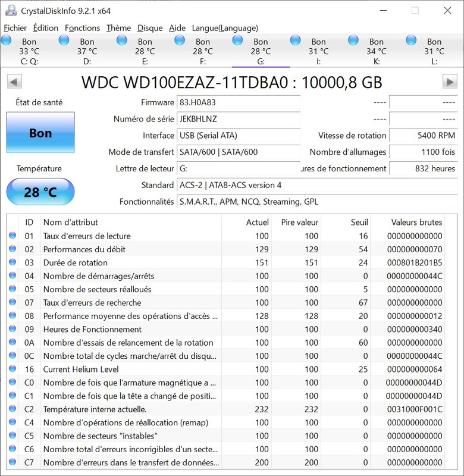This screenshot has width=464, height=476.
Task: Click status dot for attribute C2
Action: (x=12, y=409)
